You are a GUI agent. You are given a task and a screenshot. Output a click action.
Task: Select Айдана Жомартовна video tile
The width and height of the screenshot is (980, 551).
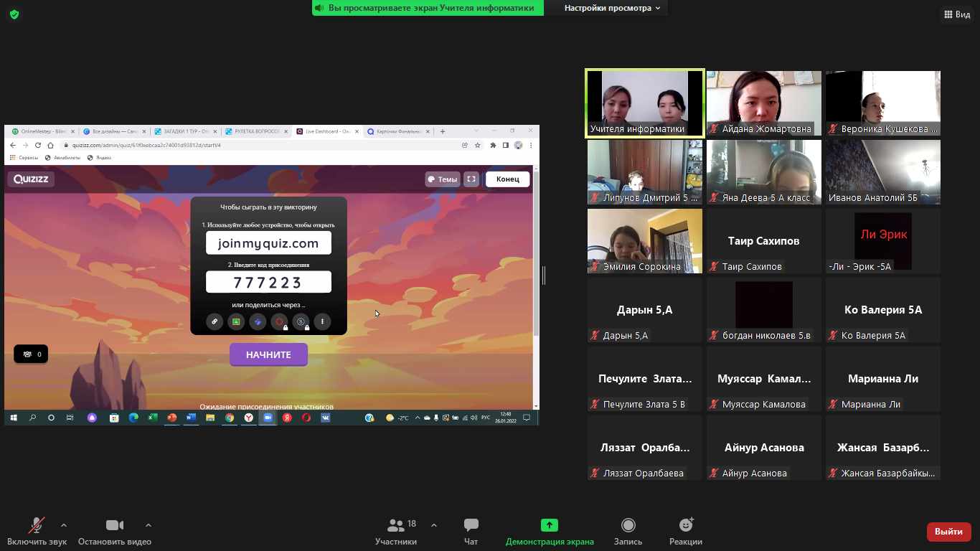click(763, 103)
